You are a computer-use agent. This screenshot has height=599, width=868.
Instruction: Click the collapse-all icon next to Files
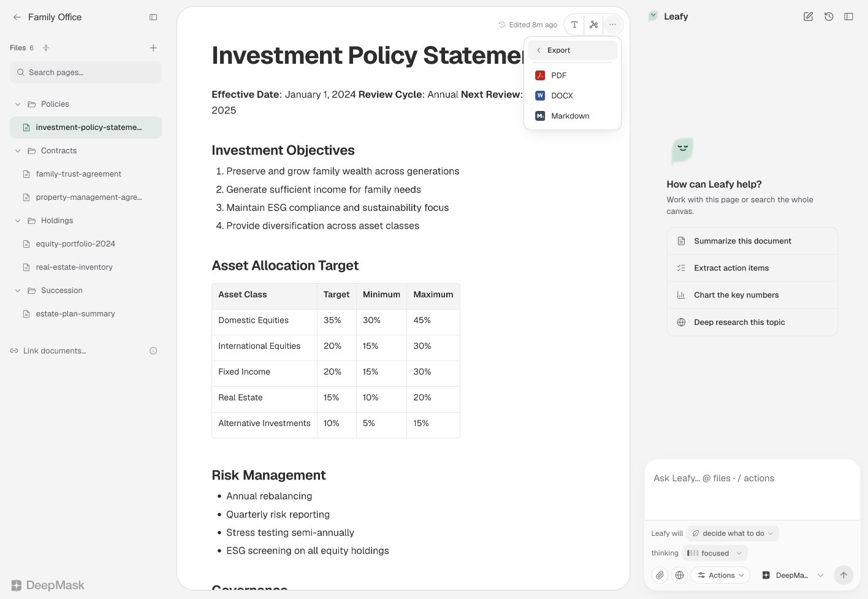click(x=46, y=48)
